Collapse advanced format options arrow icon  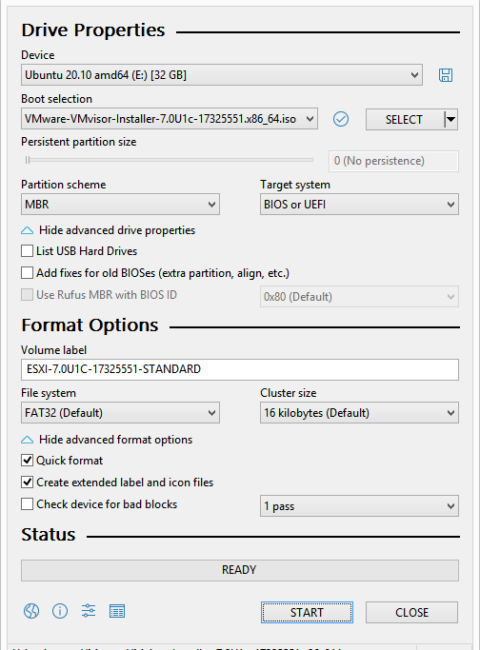(x=27, y=440)
